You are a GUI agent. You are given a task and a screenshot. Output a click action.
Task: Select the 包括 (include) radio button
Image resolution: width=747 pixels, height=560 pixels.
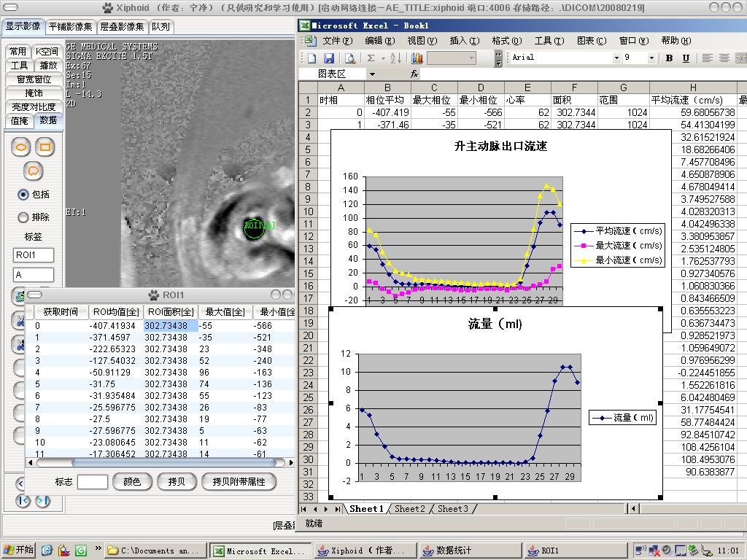(23, 194)
